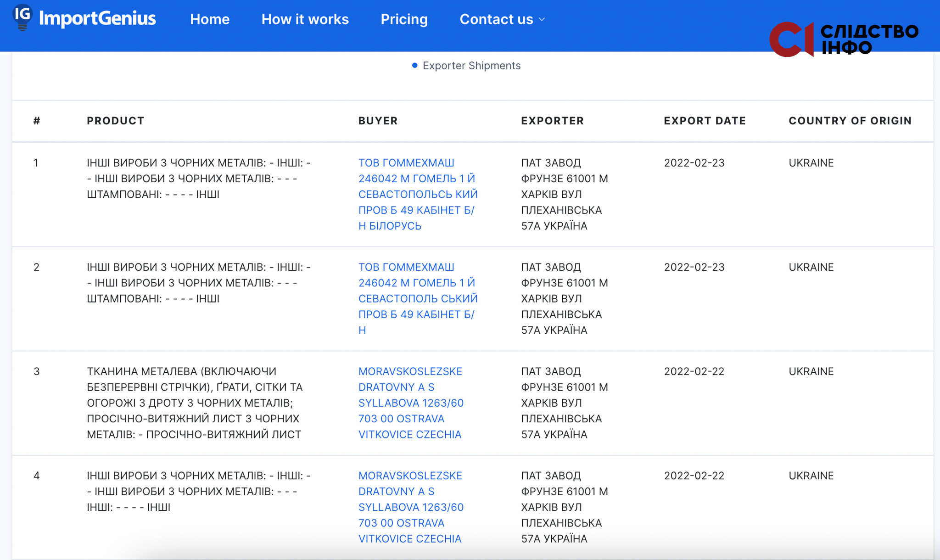940x560 pixels.
Task: Click the PRODUCT column header
Action: pyautogui.click(x=116, y=121)
